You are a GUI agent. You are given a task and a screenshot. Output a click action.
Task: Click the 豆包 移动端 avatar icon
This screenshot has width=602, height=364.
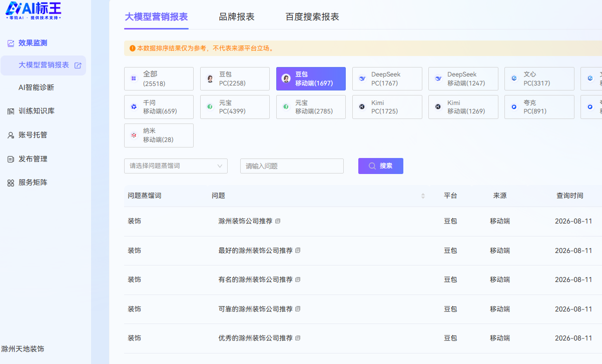click(x=286, y=79)
